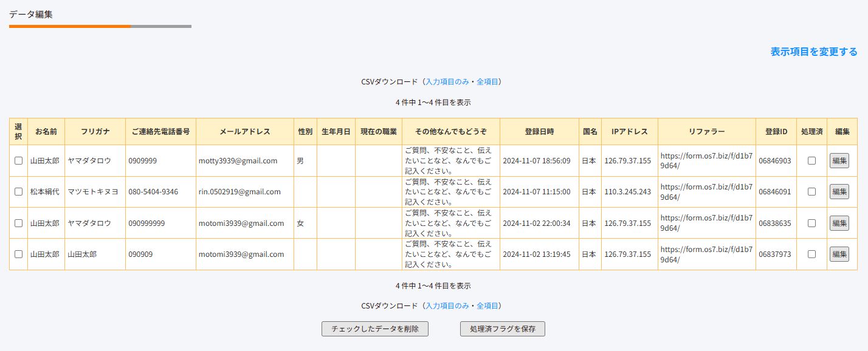868x351 pixels.
Task: Toggle 処理済 checkbox for 松本絹代 row
Action: pos(811,192)
